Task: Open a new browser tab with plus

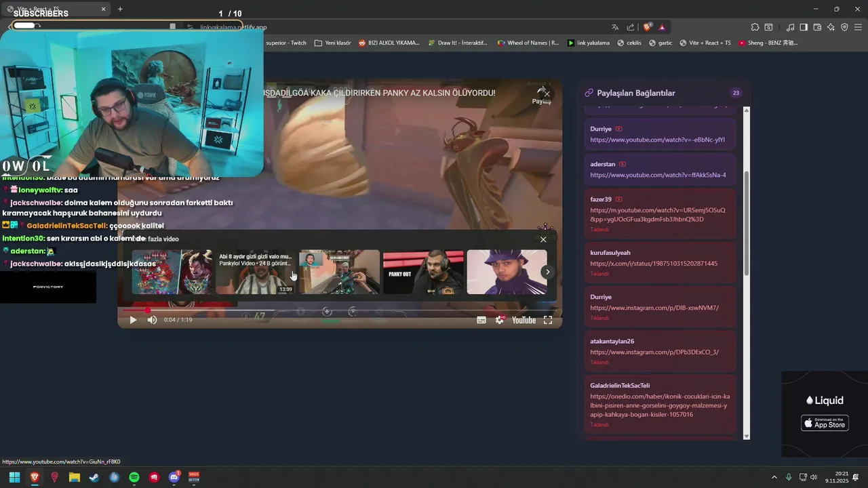Action: 120,9
